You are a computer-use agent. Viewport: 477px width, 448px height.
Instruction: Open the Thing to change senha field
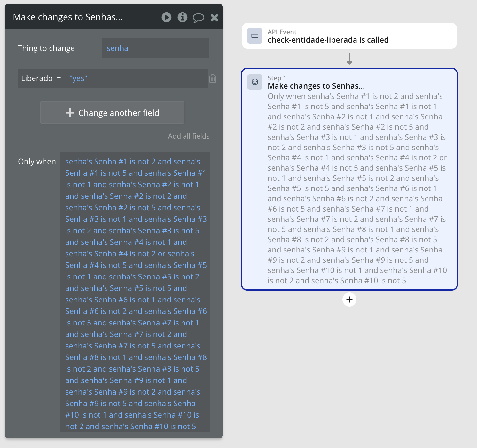tap(155, 48)
